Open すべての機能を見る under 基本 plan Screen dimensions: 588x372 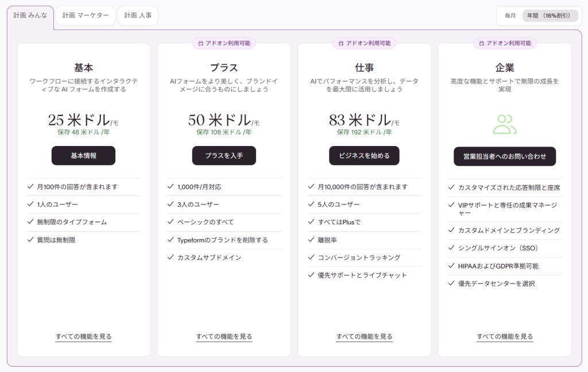click(83, 336)
